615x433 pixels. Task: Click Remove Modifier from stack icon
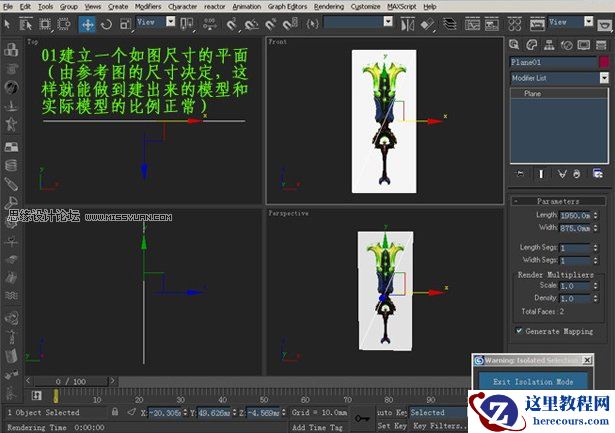(x=577, y=174)
